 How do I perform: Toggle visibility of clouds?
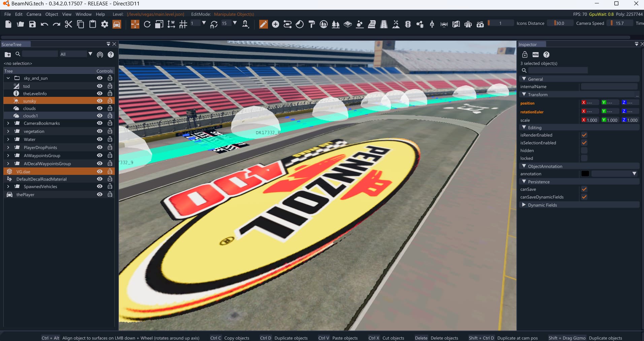tap(100, 108)
